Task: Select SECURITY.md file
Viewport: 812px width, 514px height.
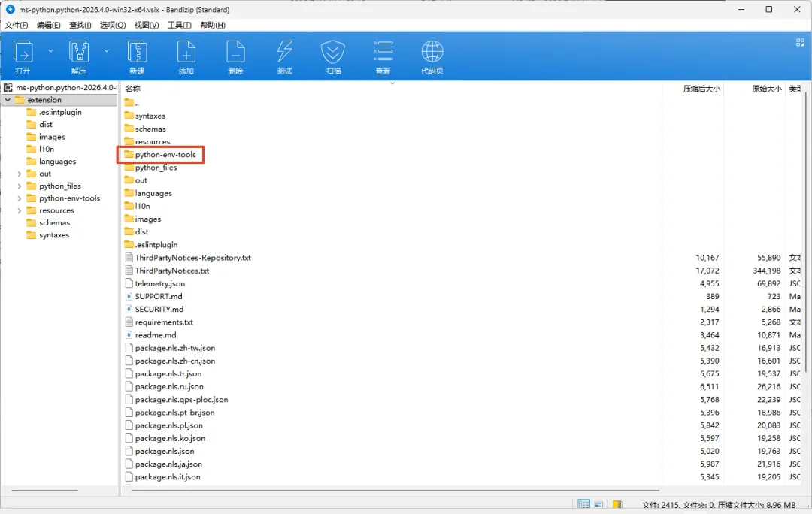Action: pos(154,310)
